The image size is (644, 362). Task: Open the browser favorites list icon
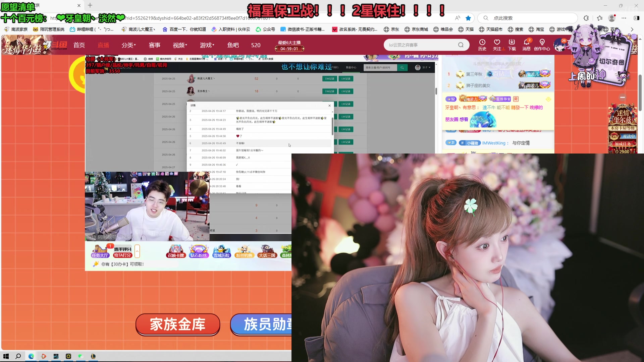600,18
